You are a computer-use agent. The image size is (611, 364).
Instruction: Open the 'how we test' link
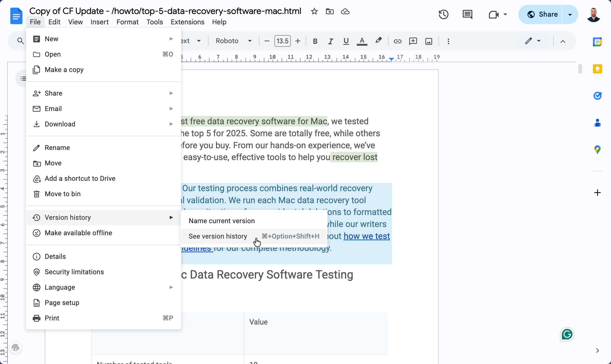[x=366, y=236]
